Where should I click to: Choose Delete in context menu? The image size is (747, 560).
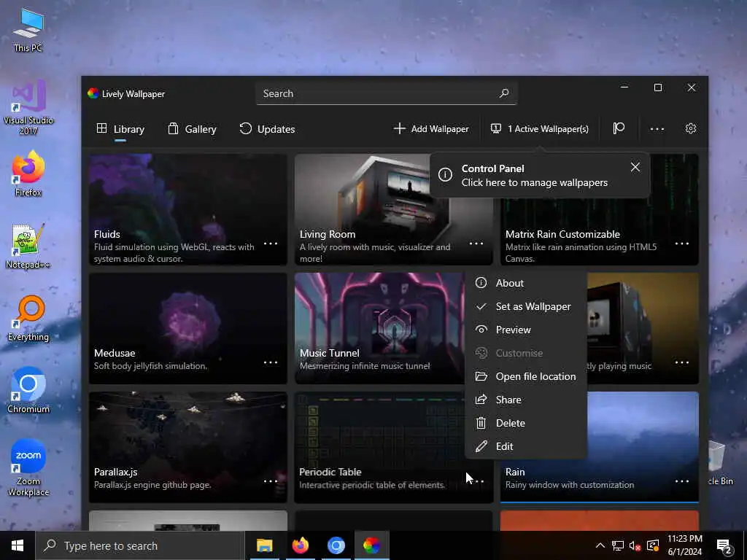click(x=525, y=423)
